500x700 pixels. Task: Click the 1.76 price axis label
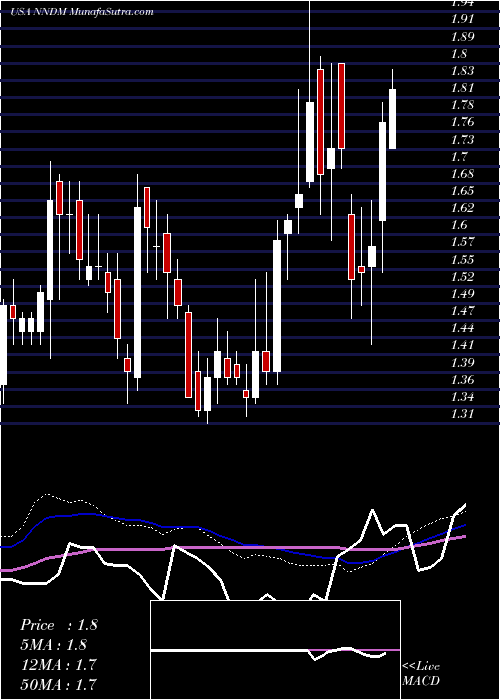tap(461, 122)
